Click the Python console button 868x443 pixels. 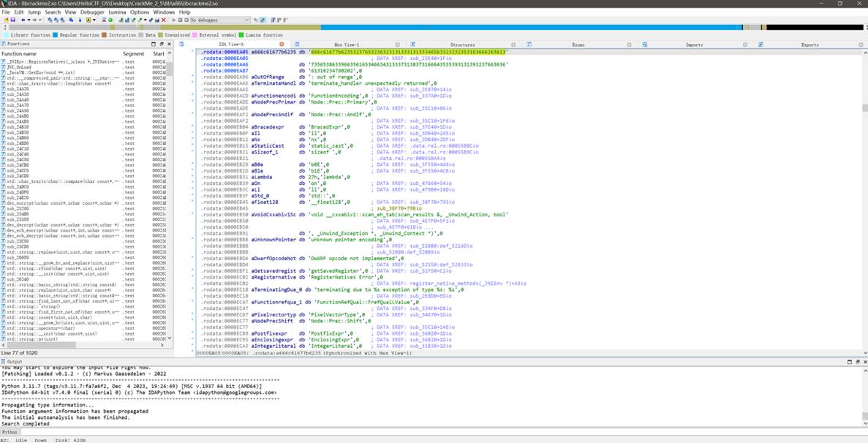pyautogui.click(x=10, y=432)
